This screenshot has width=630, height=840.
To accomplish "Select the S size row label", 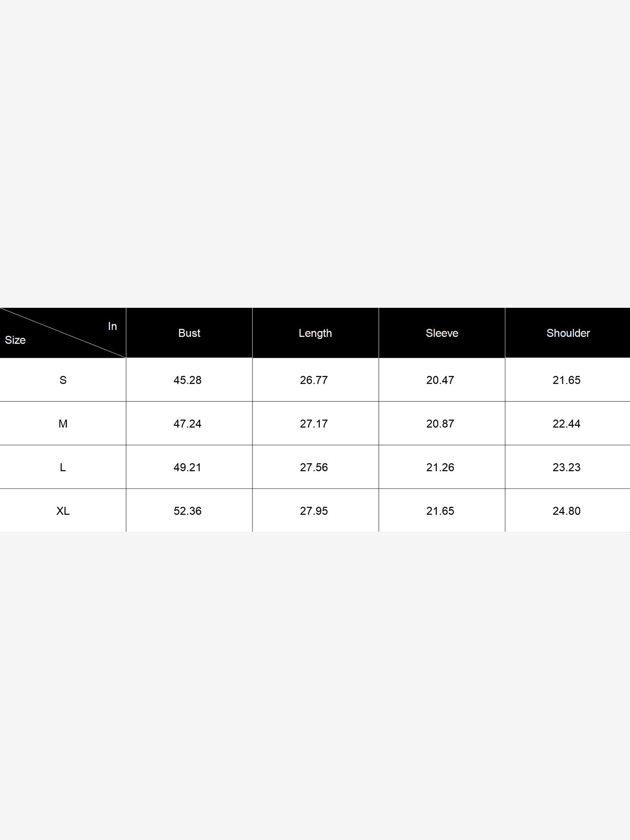I will pos(63,380).
